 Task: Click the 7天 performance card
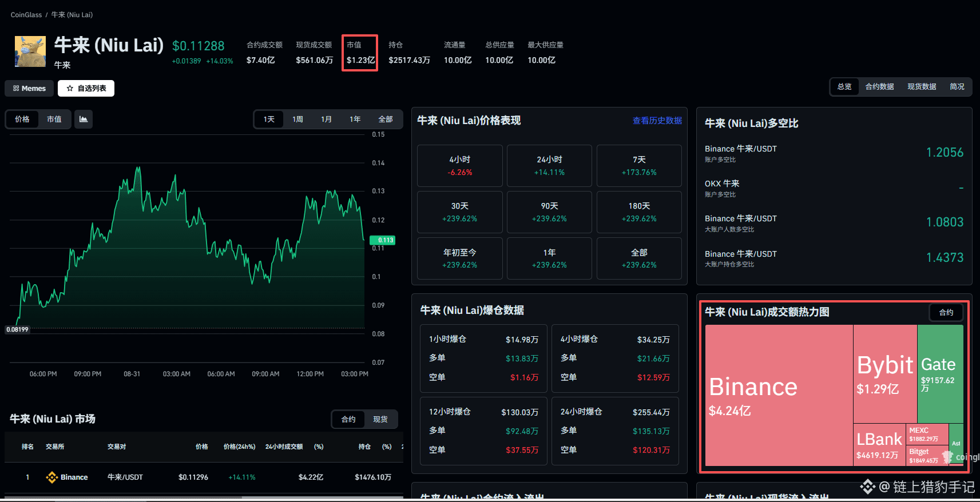639,166
